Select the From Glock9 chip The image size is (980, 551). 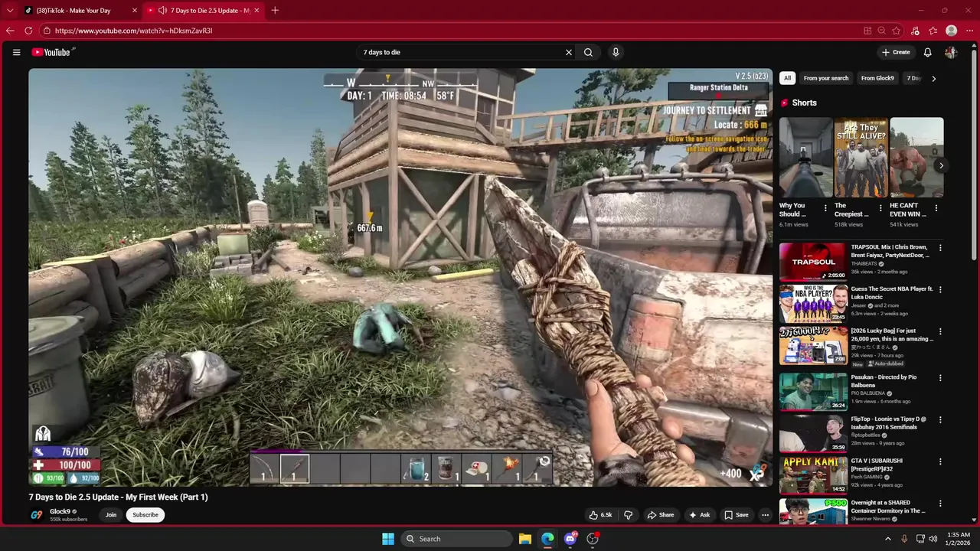click(877, 78)
